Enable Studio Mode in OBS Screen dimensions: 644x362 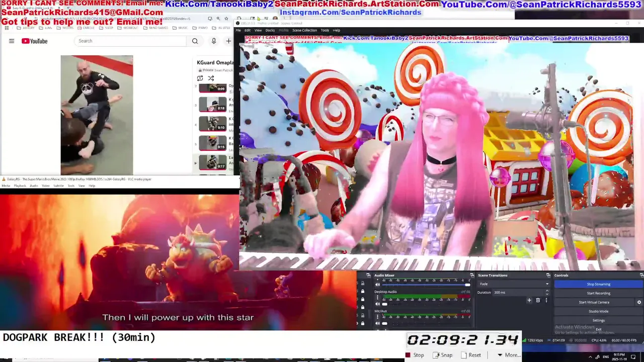[x=598, y=311]
